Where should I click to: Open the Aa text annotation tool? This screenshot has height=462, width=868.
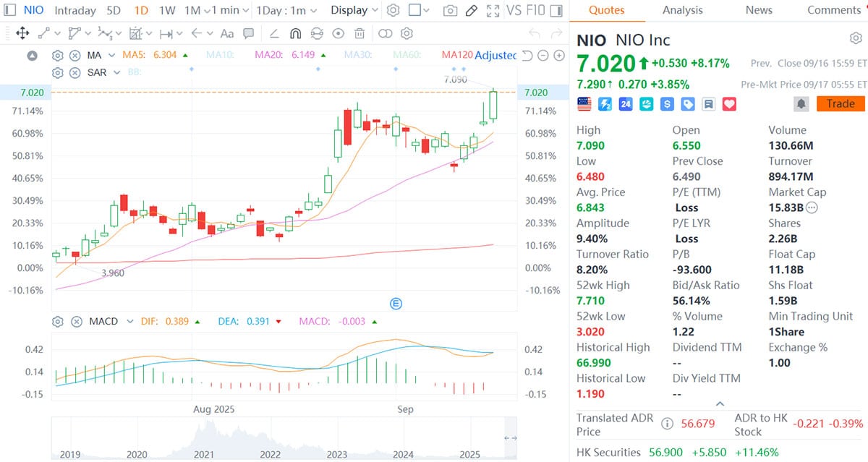pos(227,34)
